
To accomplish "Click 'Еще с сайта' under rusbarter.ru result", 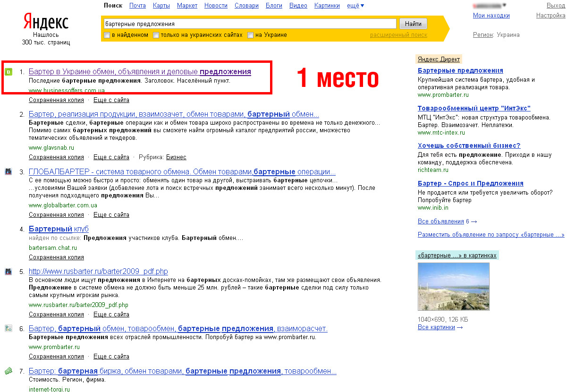I will [111, 315].
